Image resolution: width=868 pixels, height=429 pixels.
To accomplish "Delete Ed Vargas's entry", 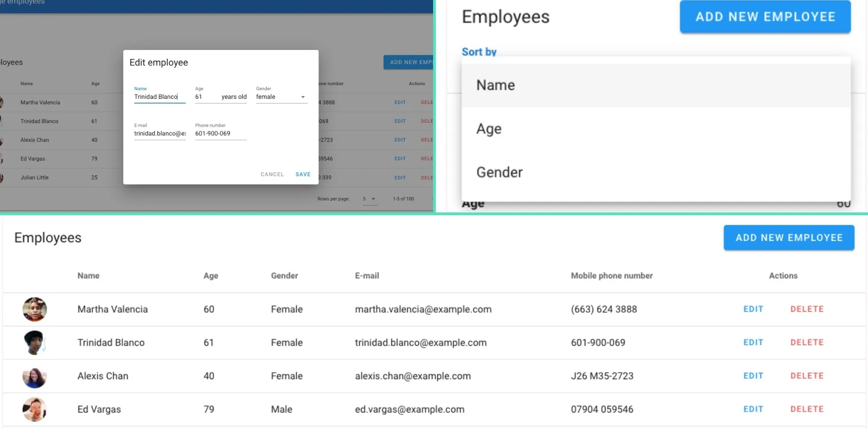I will point(807,409).
